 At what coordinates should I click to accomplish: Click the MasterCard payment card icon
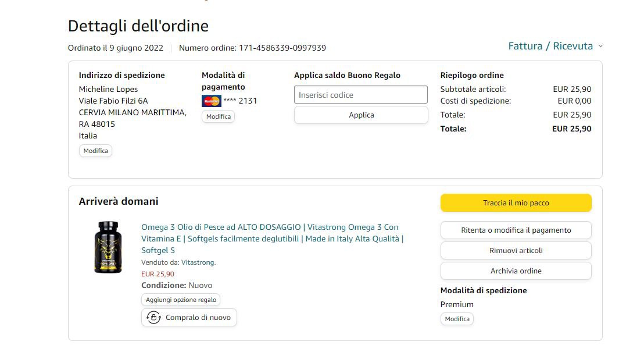tap(211, 101)
